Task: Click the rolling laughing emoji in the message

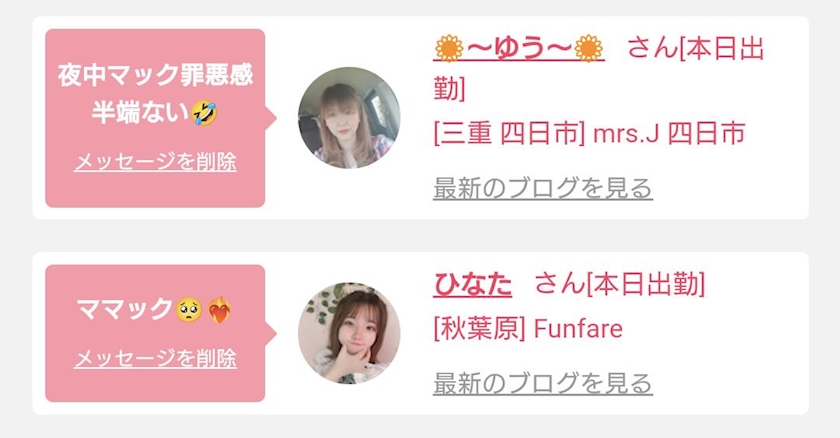Action: (205, 113)
